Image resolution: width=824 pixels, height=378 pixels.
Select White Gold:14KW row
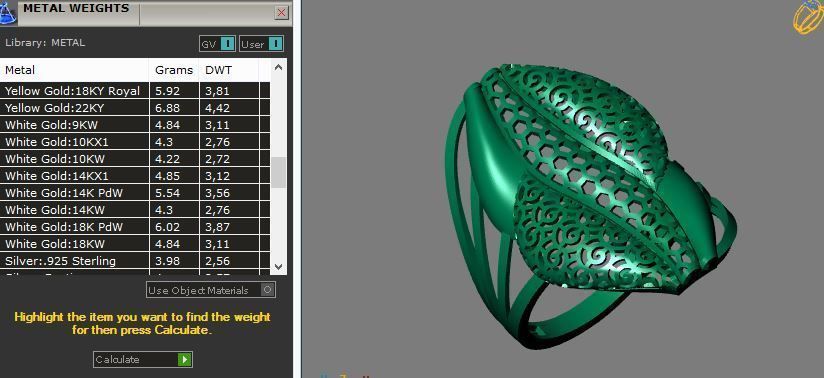coord(135,210)
